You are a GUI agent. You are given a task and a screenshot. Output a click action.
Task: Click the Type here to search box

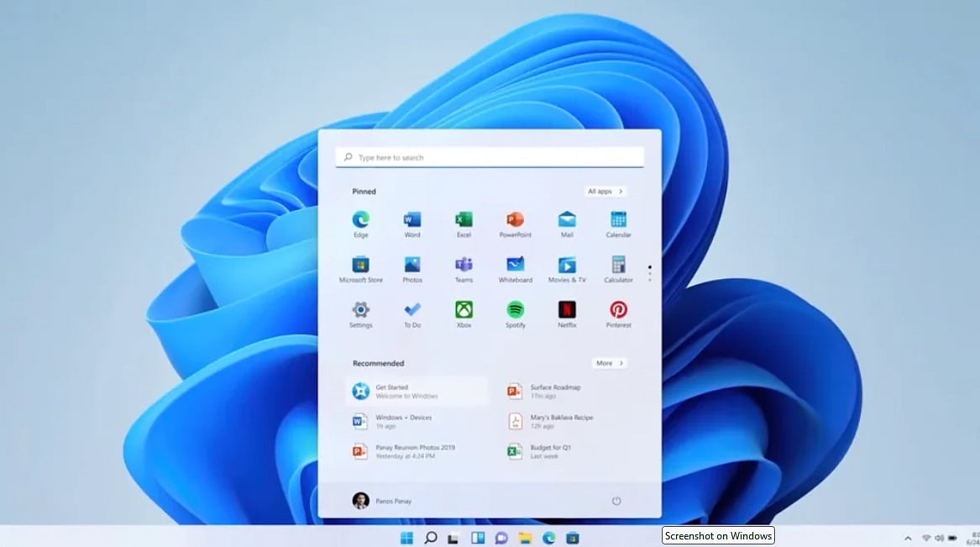point(490,157)
